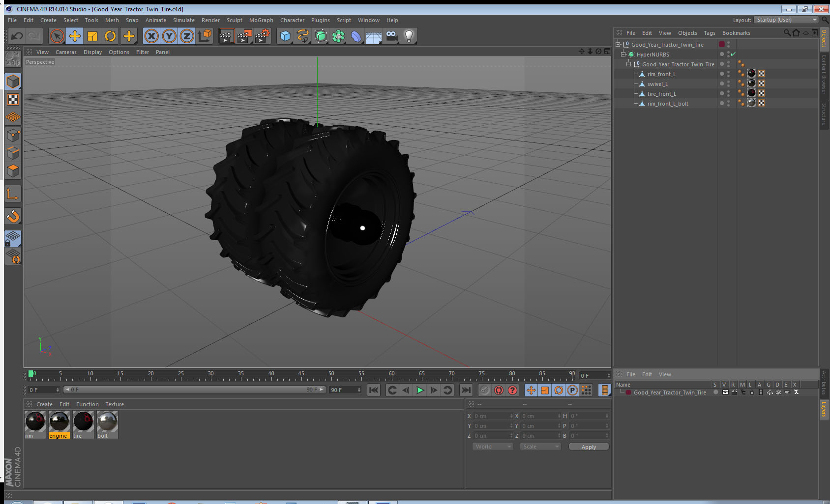Click the Play Forward button

coord(420,390)
